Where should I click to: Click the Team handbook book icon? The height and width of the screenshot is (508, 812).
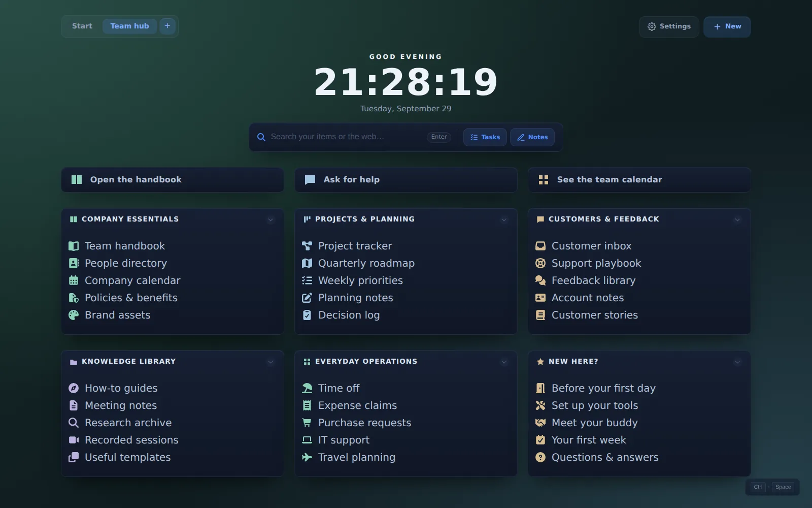tap(74, 246)
